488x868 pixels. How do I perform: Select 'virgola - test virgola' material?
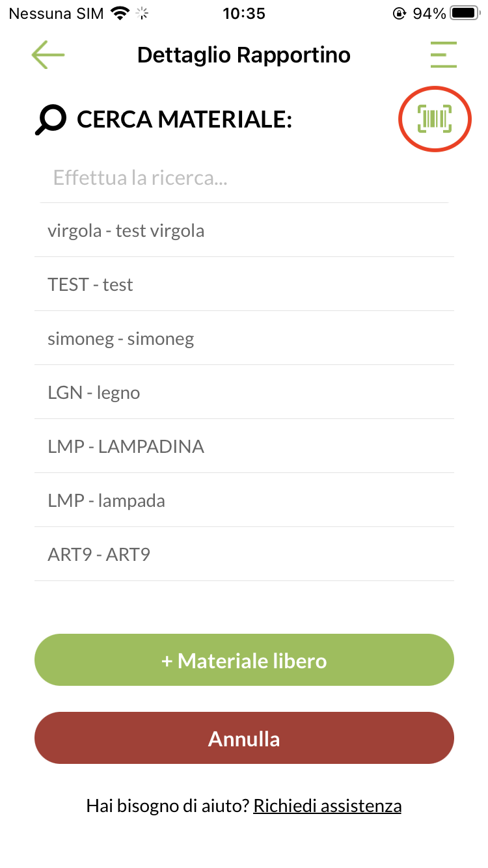point(126,230)
